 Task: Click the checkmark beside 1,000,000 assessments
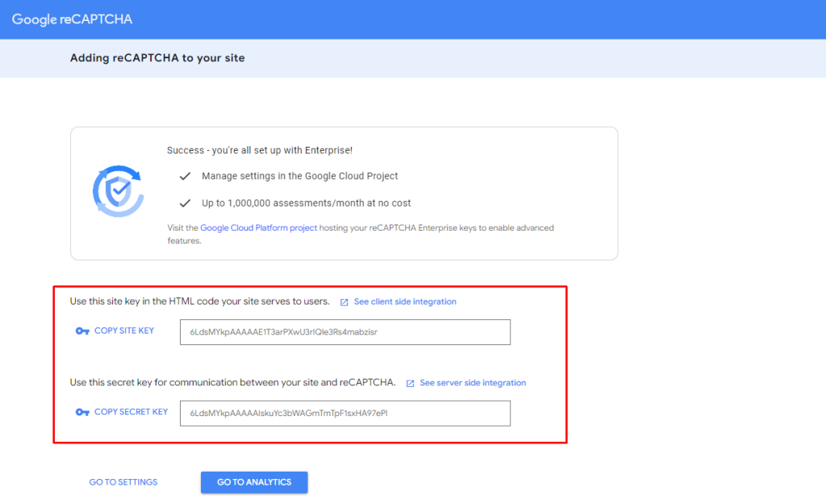185,203
